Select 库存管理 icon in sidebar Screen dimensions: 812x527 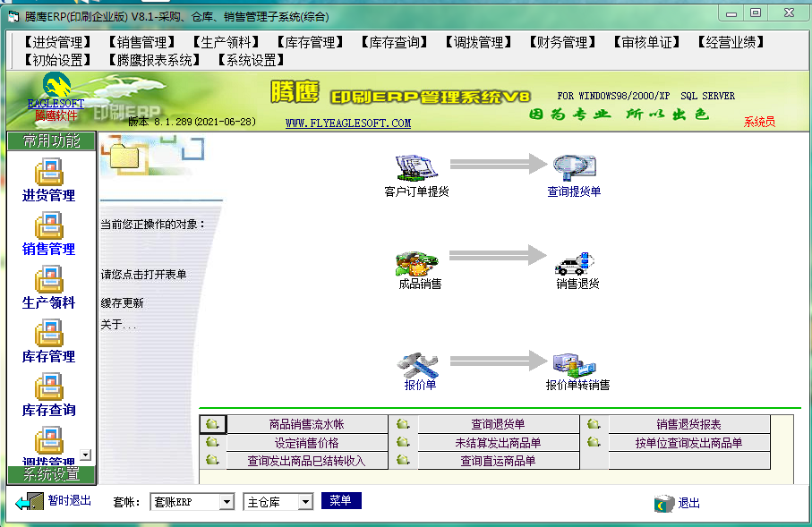pos(49,334)
